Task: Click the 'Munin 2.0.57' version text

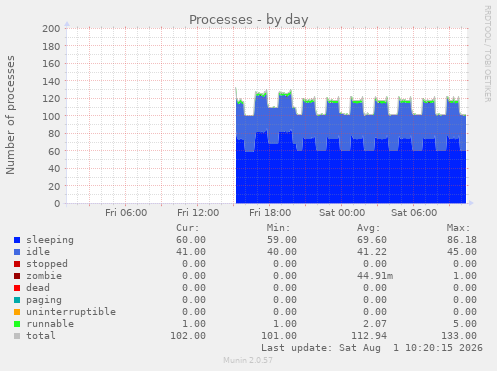Action: [248, 360]
